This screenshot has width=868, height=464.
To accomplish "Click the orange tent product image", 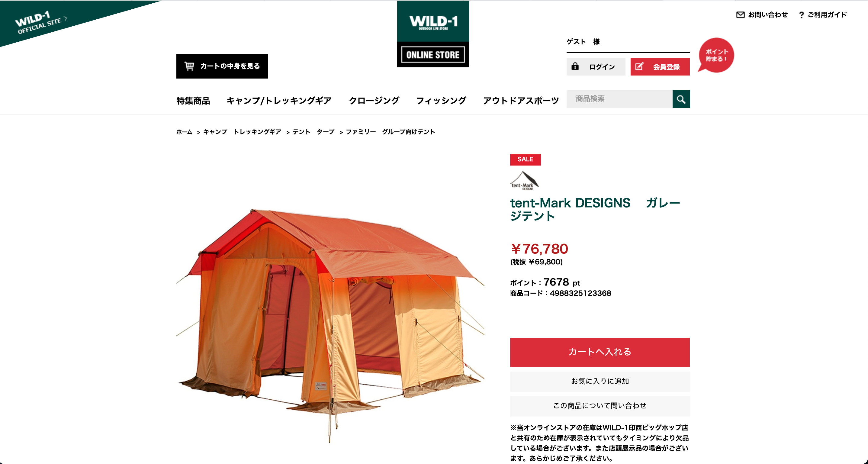I will click(x=330, y=325).
